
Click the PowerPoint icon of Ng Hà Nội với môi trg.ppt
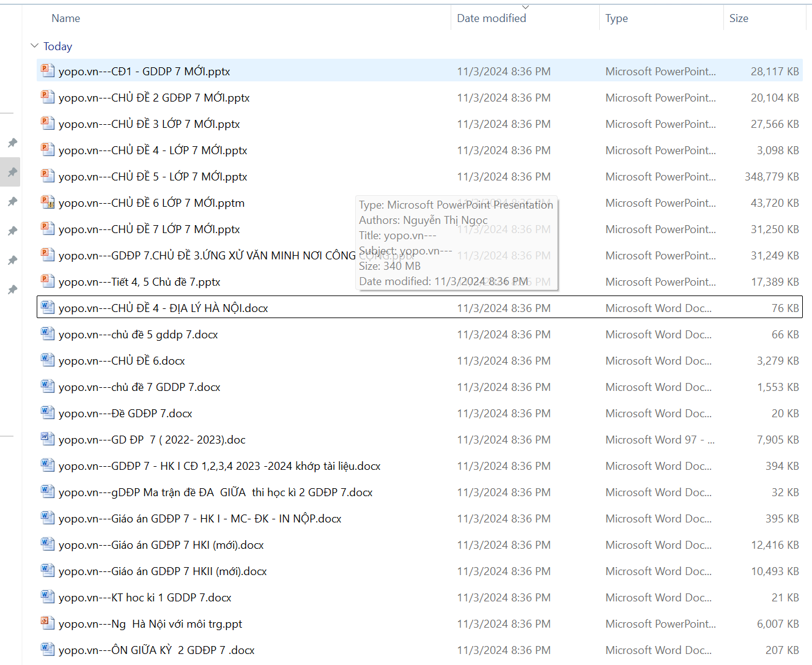coord(48,623)
